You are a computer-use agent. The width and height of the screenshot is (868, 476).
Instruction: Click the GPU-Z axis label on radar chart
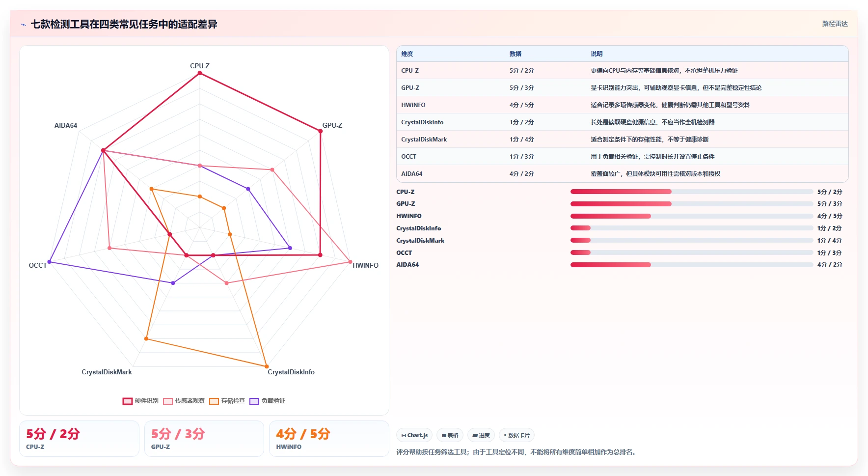click(x=332, y=125)
